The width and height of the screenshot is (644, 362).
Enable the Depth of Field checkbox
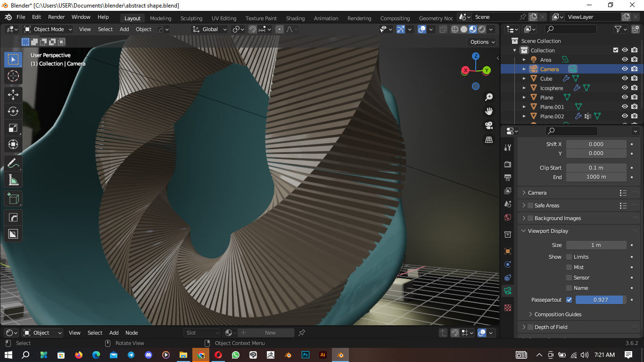tap(530, 327)
